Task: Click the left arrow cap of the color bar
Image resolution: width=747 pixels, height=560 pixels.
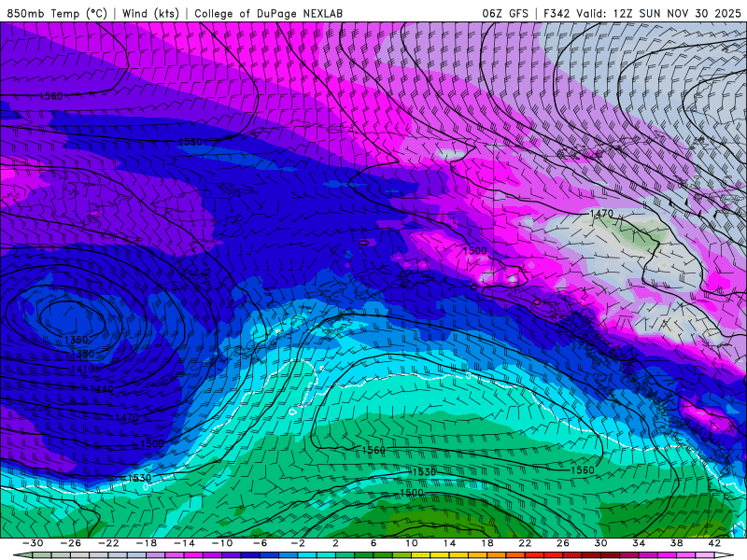Action: tap(22, 555)
